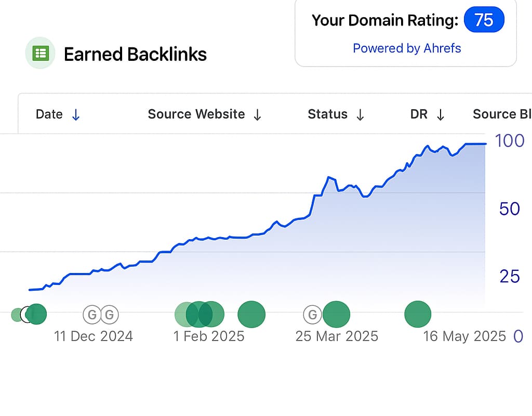Sort by DR using its arrow
Screen dimensions: 532x416
point(441,115)
